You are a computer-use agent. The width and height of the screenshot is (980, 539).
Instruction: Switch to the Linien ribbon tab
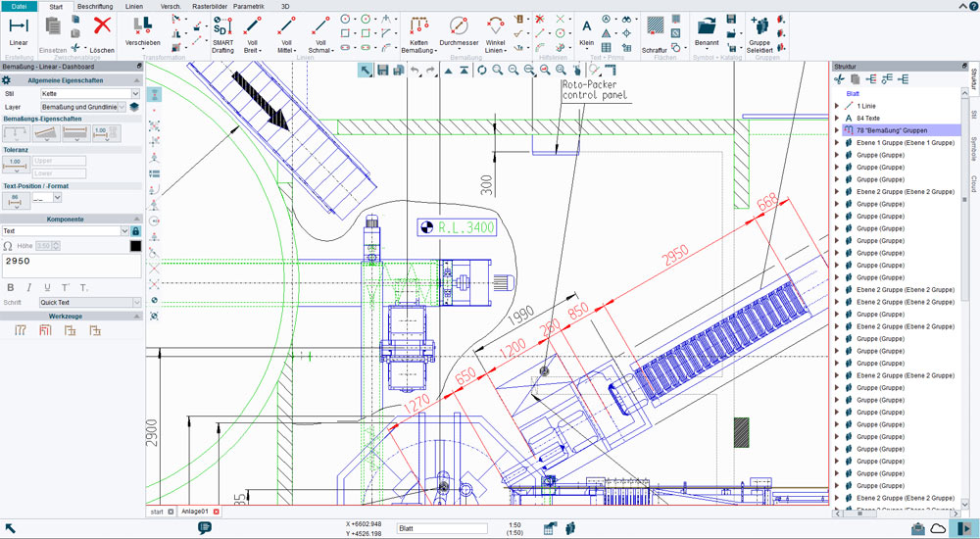133,6
